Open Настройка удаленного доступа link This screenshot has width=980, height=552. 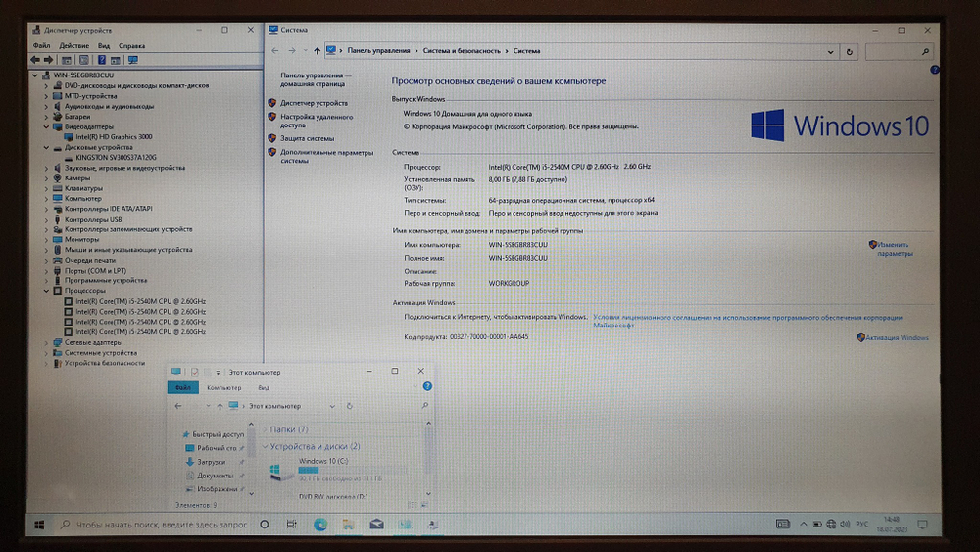[x=317, y=121]
